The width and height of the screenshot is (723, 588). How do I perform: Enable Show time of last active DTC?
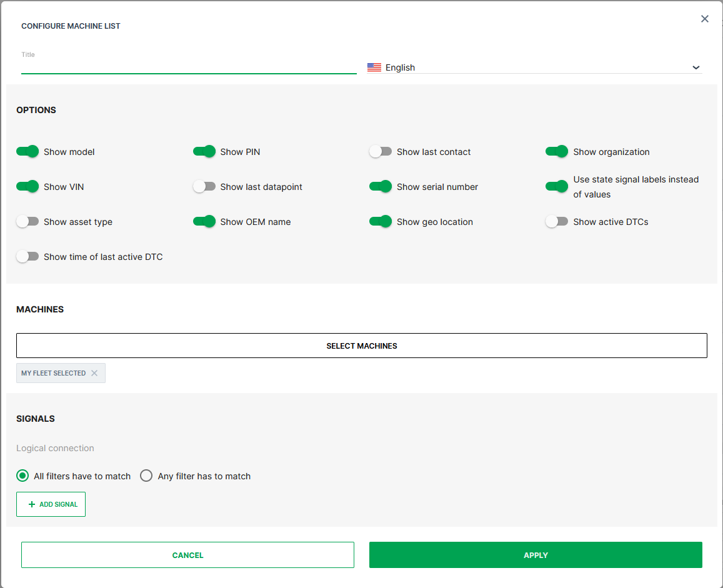[27, 256]
